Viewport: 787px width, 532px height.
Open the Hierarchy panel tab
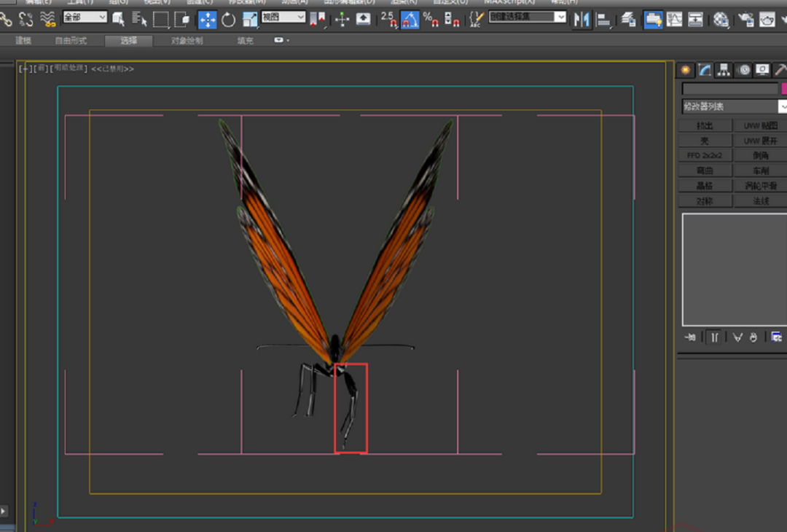click(724, 70)
